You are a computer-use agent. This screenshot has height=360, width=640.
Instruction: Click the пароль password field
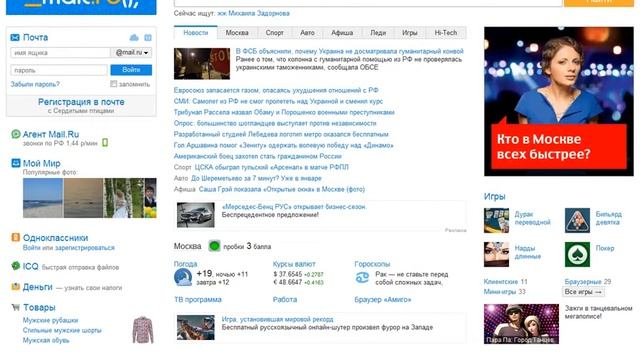pos(59,70)
